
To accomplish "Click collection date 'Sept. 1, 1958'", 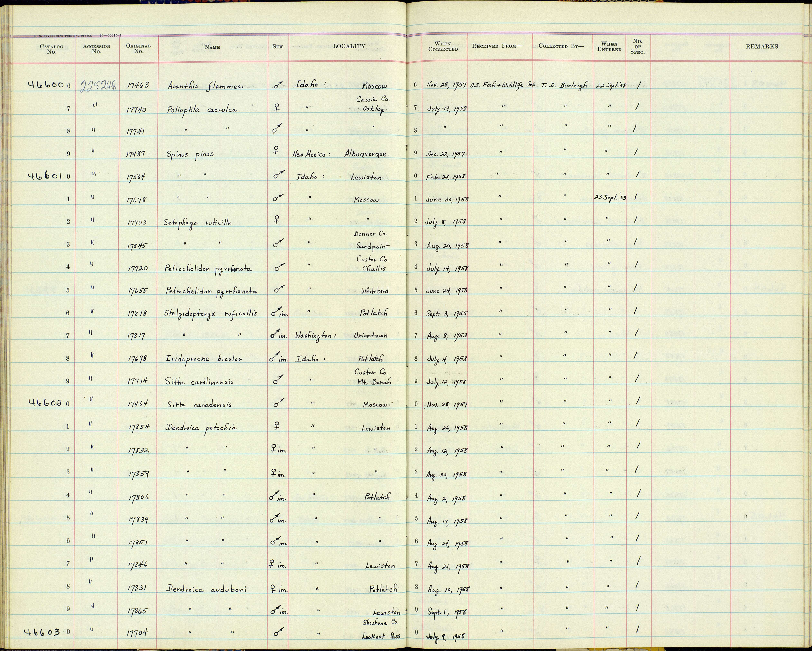I will (446, 612).
